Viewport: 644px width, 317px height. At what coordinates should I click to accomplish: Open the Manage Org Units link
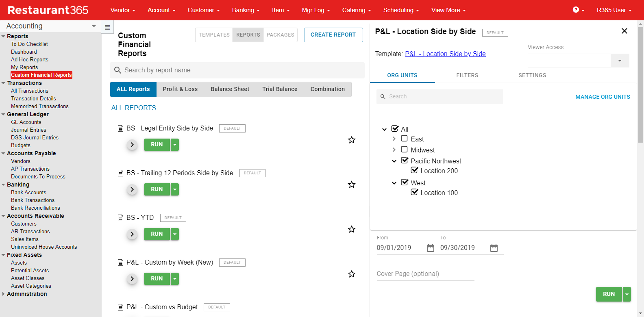pyautogui.click(x=603, y=97)
